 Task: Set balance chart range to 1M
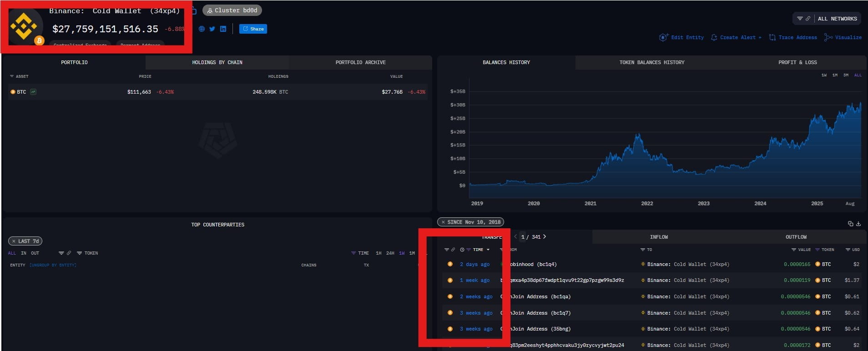[x=835, y=75]
